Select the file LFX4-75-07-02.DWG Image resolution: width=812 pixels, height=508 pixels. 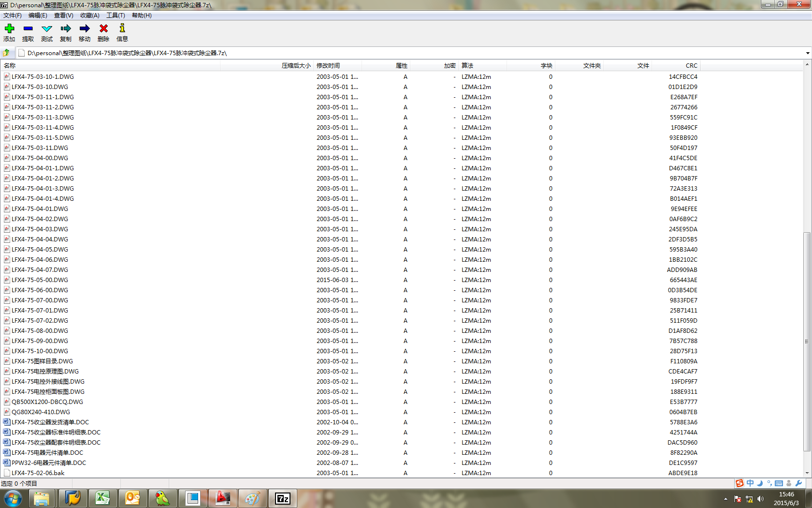[x=40, y=321]
